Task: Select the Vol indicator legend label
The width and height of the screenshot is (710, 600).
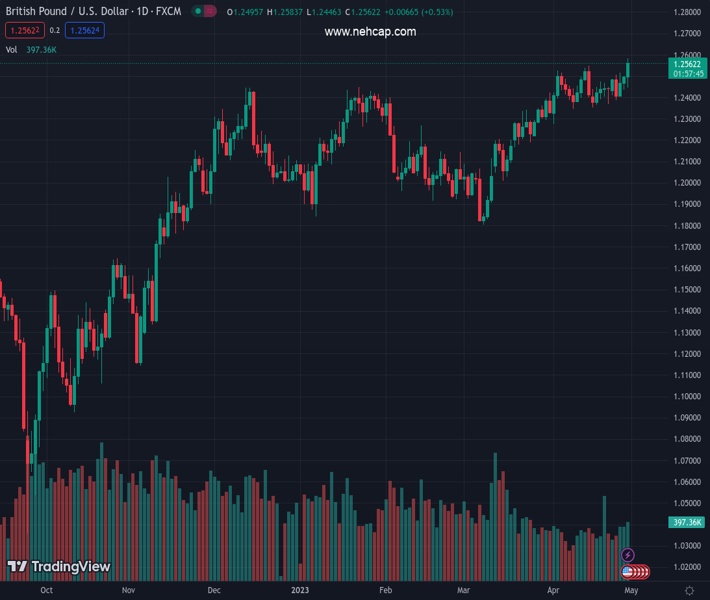Action: [11, 49]
